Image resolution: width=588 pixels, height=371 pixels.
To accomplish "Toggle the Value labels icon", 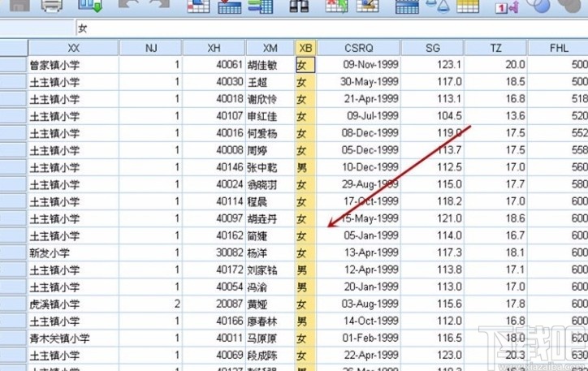I will 507,6.
